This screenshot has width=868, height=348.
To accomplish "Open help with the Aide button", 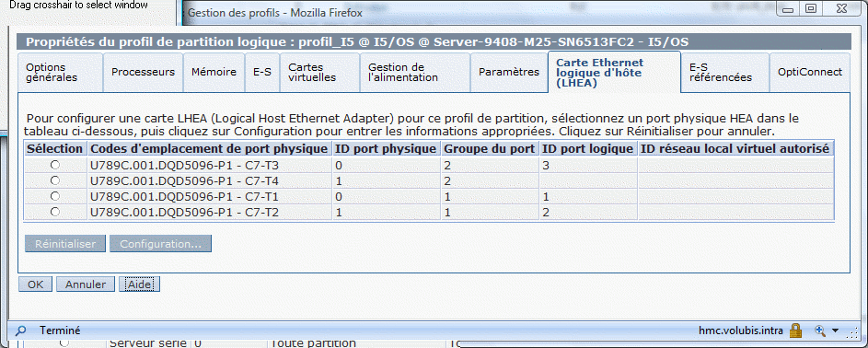I will pos(140,284).
